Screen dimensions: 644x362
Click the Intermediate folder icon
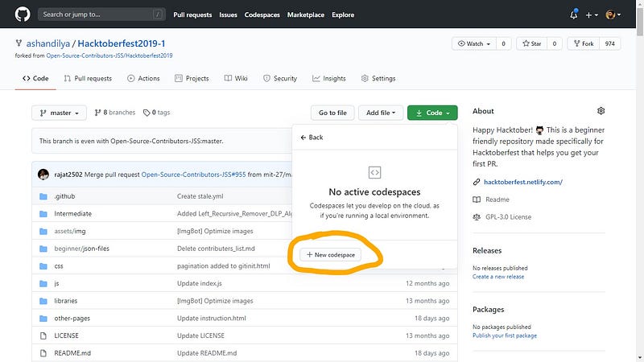[x=43, y=213]
